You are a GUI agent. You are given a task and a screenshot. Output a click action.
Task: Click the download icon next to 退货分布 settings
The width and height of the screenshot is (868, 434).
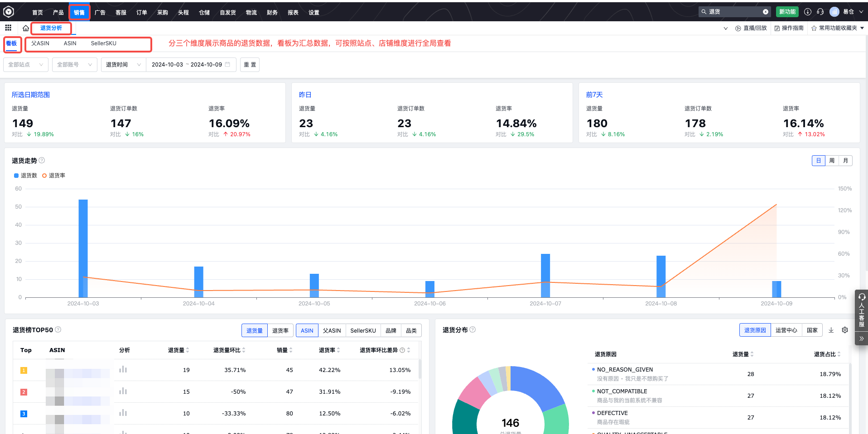831,330
